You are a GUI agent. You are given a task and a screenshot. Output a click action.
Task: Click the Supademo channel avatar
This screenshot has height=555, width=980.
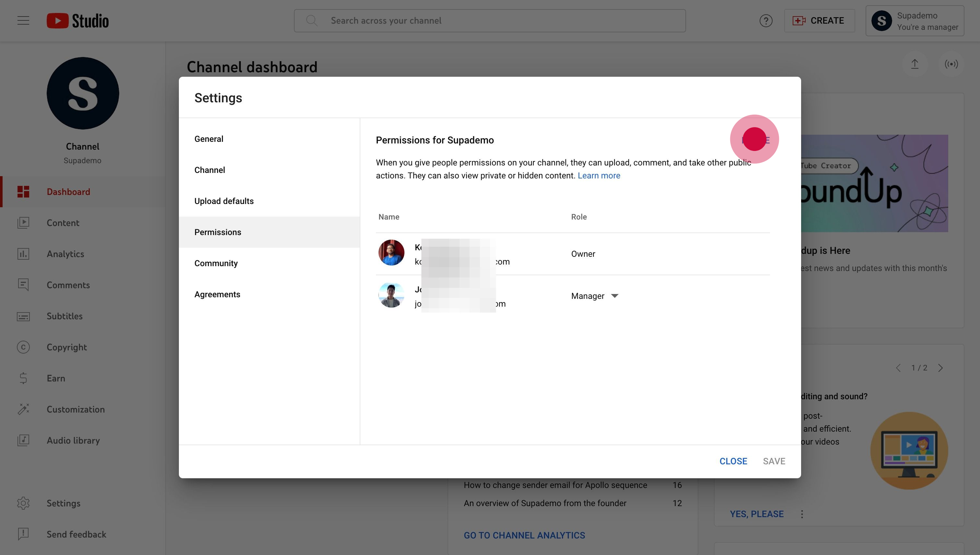[x=83, y=93]
